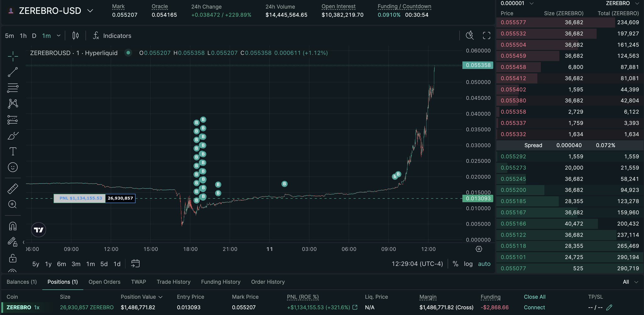This screenshot has height=315, width=644.
Task: Switch to the Trade History tab
Action: point(173,282)
